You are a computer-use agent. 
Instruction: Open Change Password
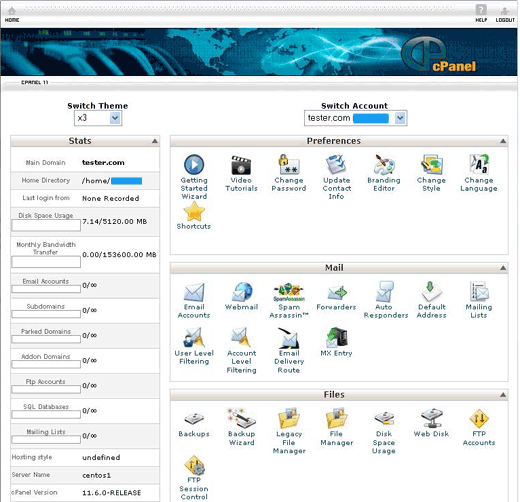(x=289, y=173)
